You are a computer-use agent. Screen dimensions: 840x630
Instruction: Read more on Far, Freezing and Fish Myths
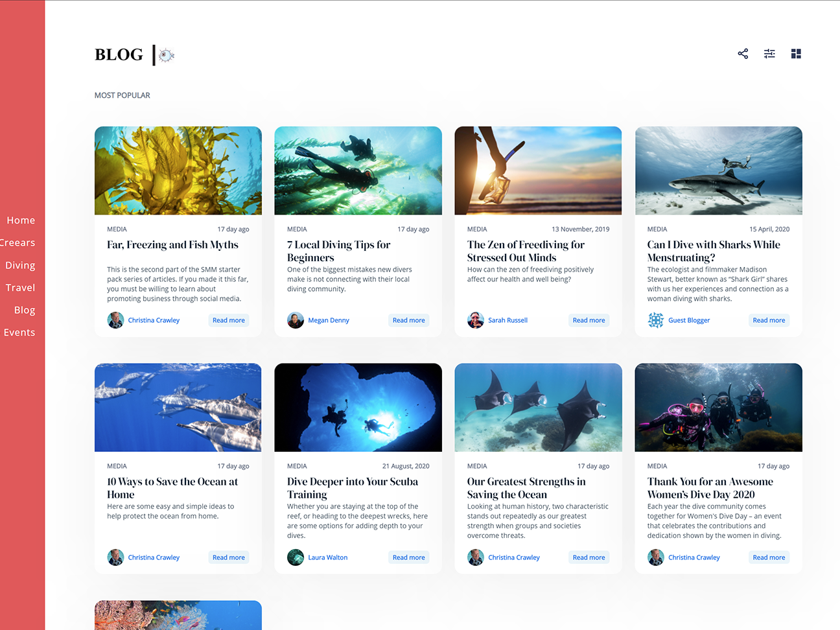tap(229, 320)
